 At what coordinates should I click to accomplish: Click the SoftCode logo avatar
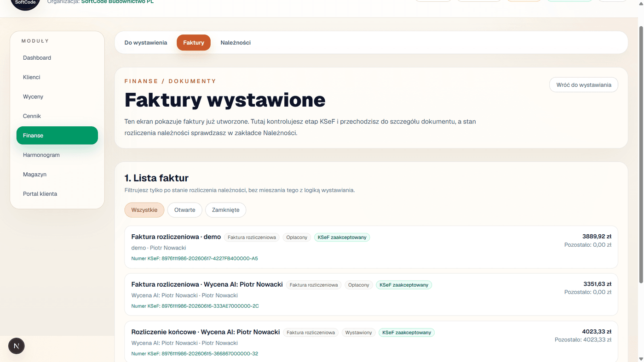[25, 3]
